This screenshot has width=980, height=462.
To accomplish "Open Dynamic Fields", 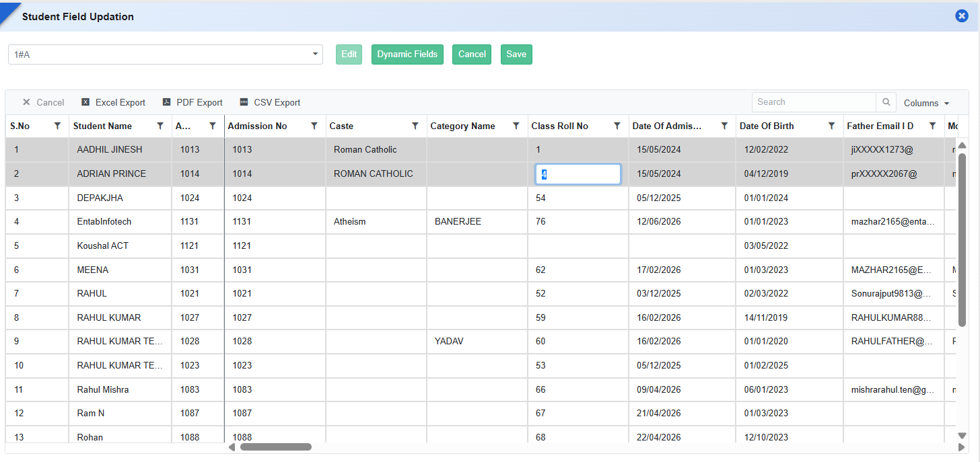I will click(407, 54).
